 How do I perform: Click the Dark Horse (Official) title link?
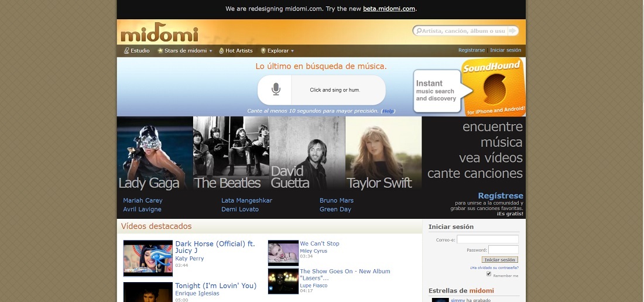tap(215, 247)
